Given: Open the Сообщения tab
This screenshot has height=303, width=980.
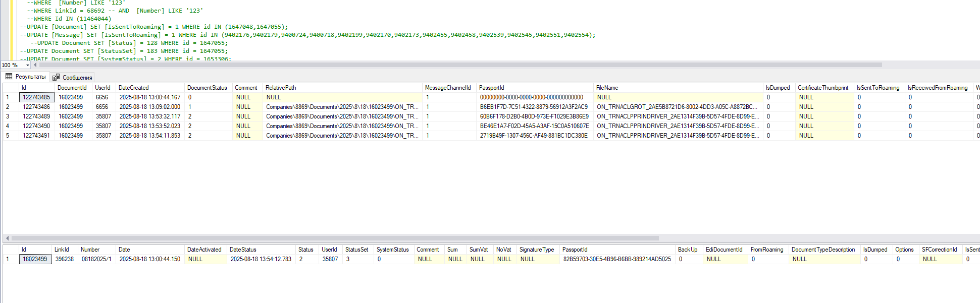Looking at the screenshot, I should coord(72,77).
